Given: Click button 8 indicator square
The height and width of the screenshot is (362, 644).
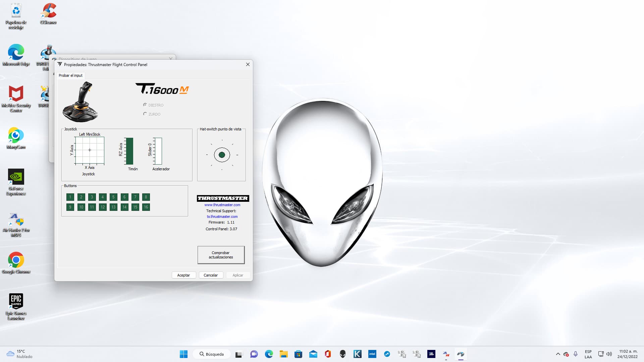Looking at the screenshot, I should 146,197.
